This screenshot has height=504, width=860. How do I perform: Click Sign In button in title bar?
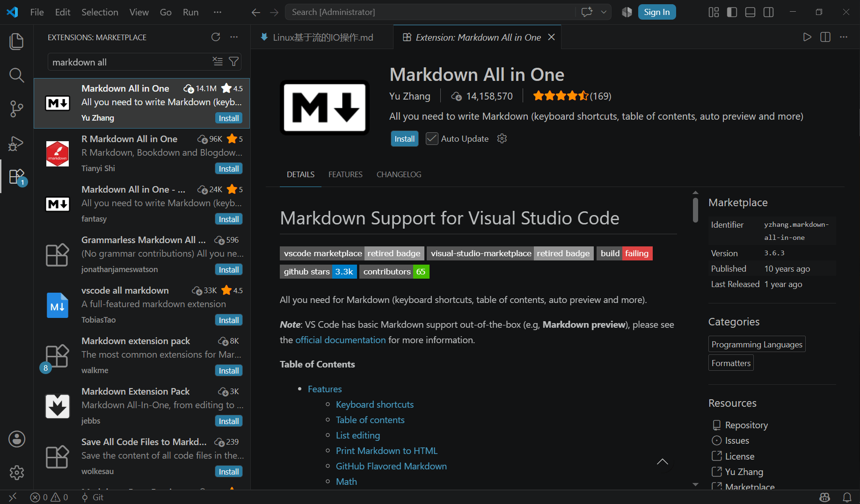click(x=656, y=12)
